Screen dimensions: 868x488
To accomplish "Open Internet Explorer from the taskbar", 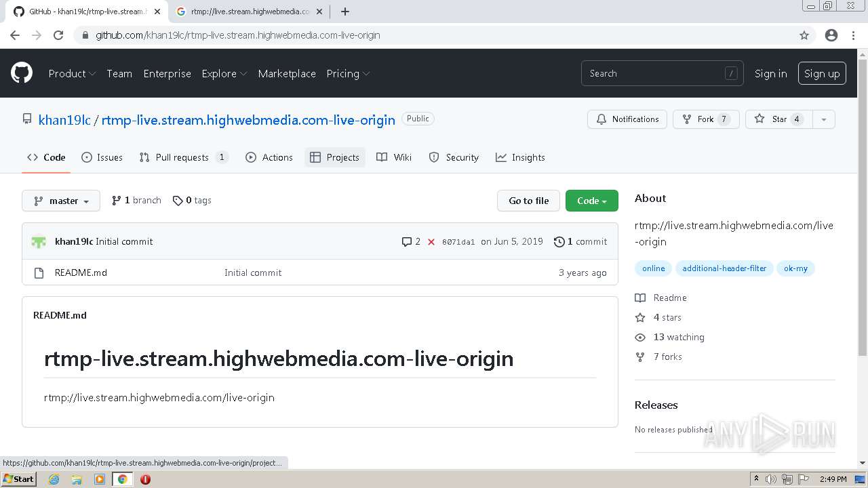I will [54, 479].
